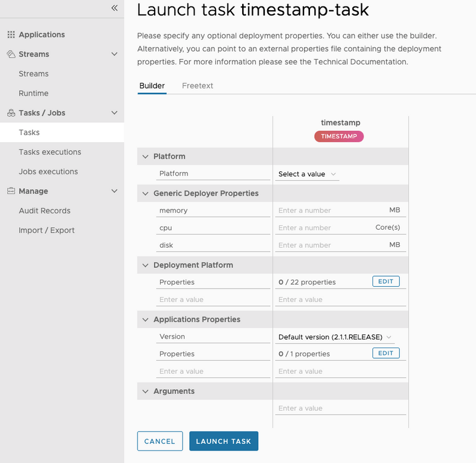Open Tasks executions in sidebar
This screenshot has height=463, width=476.
coord(50,152)
